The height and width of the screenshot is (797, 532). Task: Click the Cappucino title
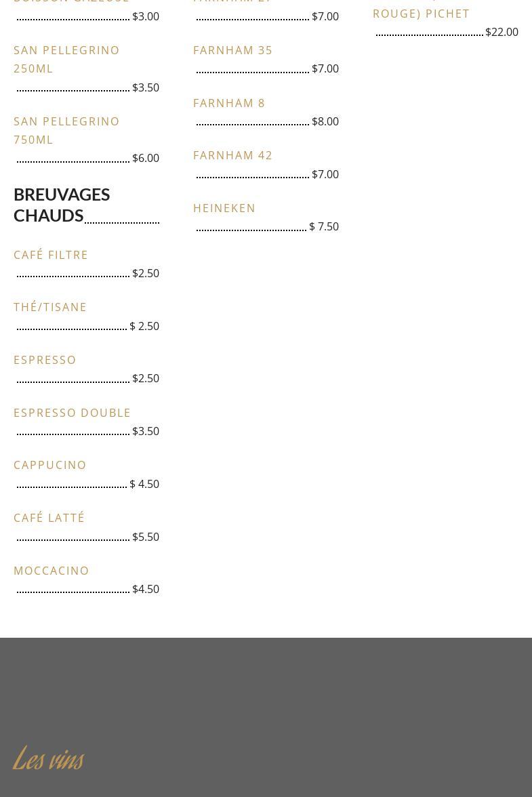click(x=50, y=465)
